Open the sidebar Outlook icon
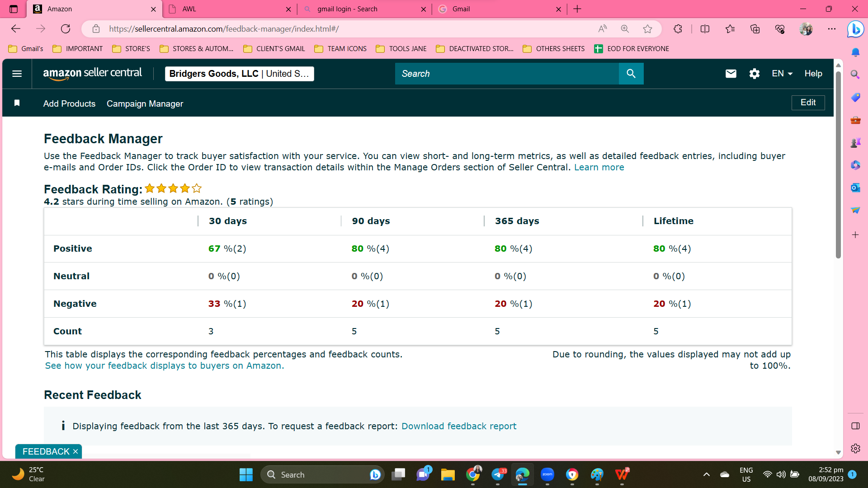Viewport: 868px width, 488px height. (x=855, y=188)
